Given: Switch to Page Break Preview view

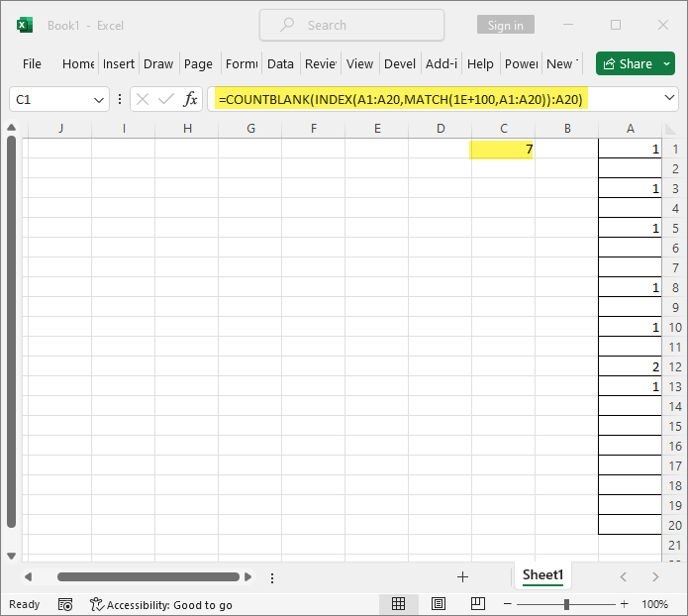Looking at the screenshot, I should point(477,604).
